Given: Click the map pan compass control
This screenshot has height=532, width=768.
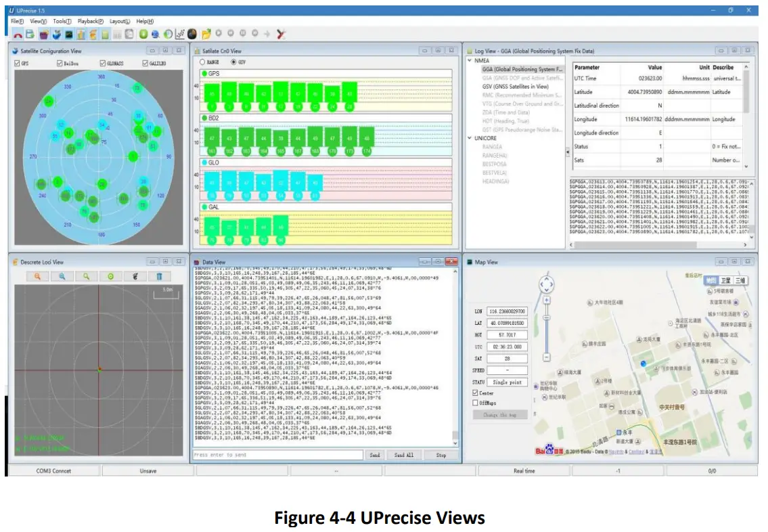Looking at the screenshot, I should click(546, 284).
